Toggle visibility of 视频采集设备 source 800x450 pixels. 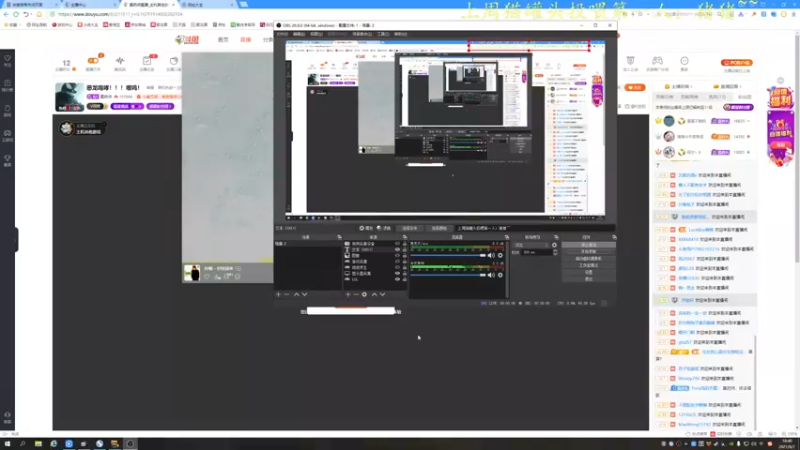[397, 244]
